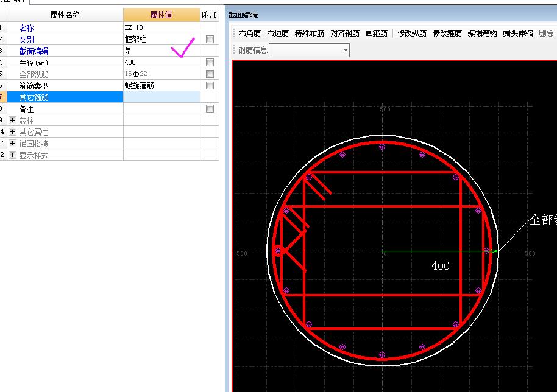The width and height of the screenshot is (557, 392).
Task: Tick the 附加 checkbox for 类别
Action: 210,40
